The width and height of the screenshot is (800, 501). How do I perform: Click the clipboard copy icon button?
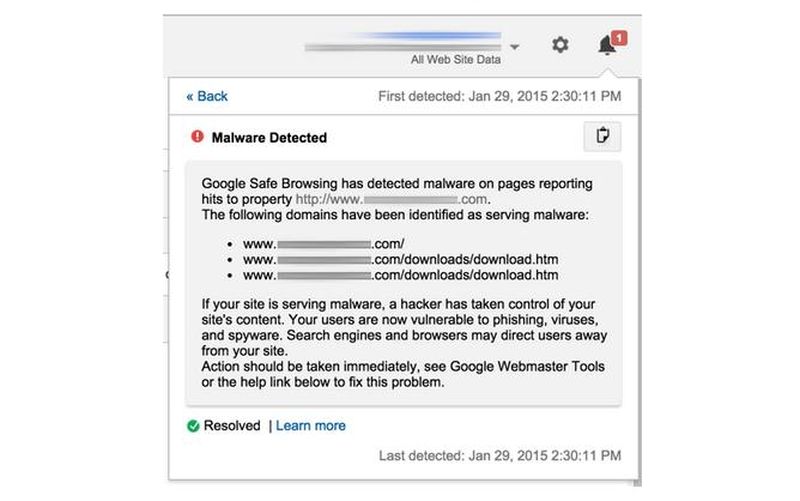click(602, 136)
